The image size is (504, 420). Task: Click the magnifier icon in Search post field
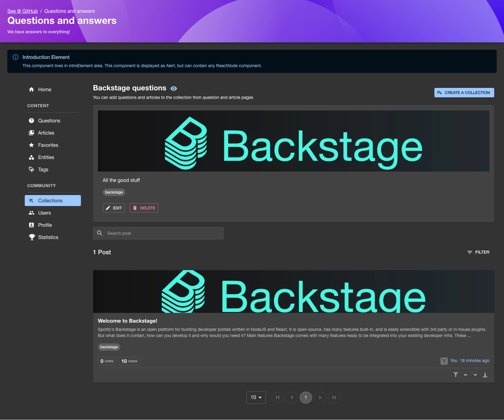click(x=100, y=233)
